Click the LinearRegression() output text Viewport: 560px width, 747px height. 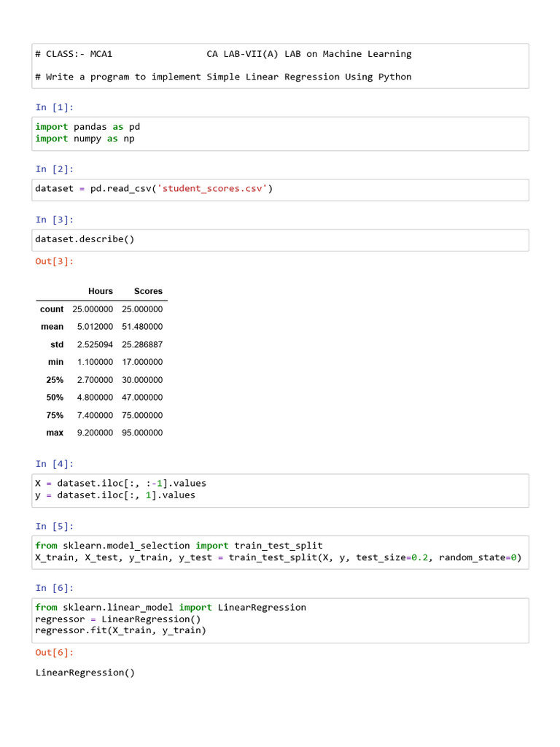click(x=85, y=673)
